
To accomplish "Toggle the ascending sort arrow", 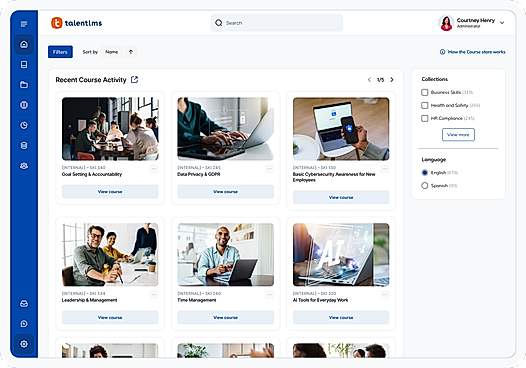I will tap(131, 52).
